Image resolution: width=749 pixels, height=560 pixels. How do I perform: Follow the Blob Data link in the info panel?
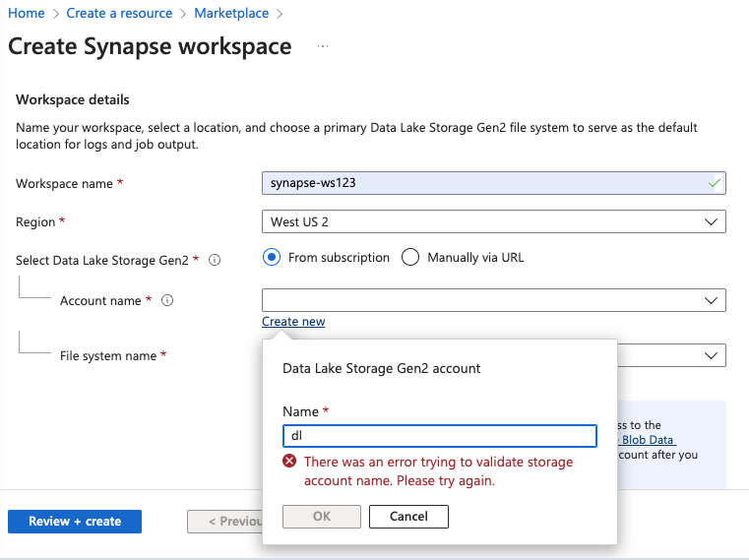(648, 440)
